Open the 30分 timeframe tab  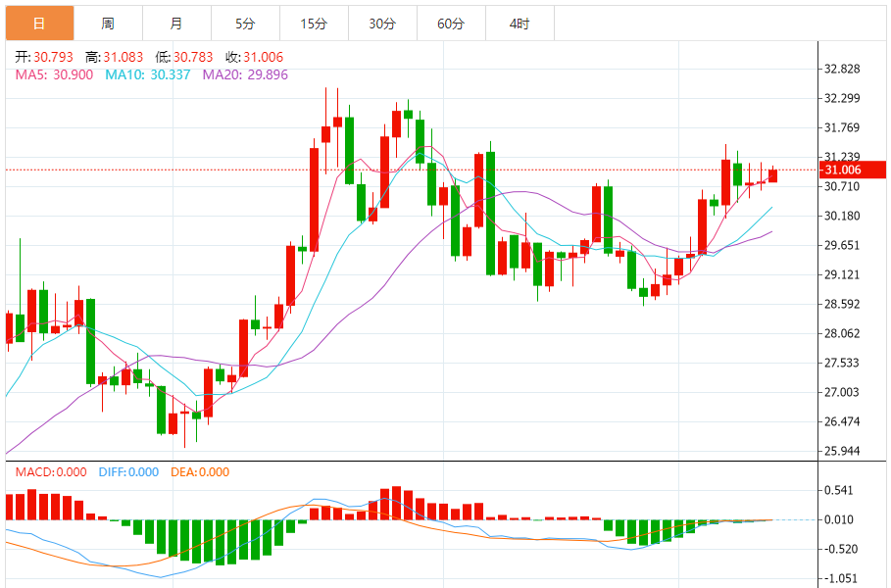pyautogui.click(x=382, y=24)
